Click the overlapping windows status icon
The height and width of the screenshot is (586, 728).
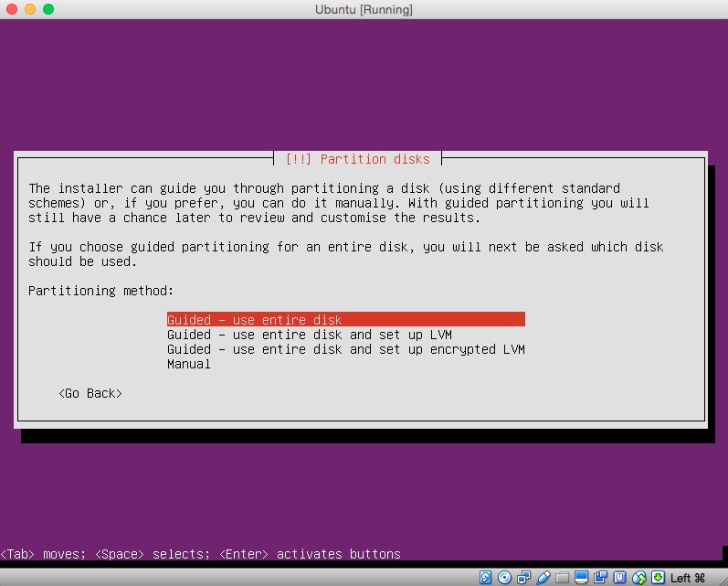(x=600, y=578)
